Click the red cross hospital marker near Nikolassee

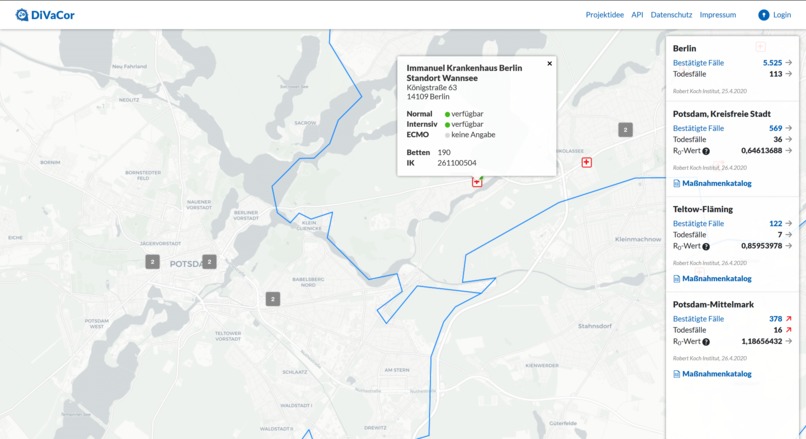[x=587, y=162]
